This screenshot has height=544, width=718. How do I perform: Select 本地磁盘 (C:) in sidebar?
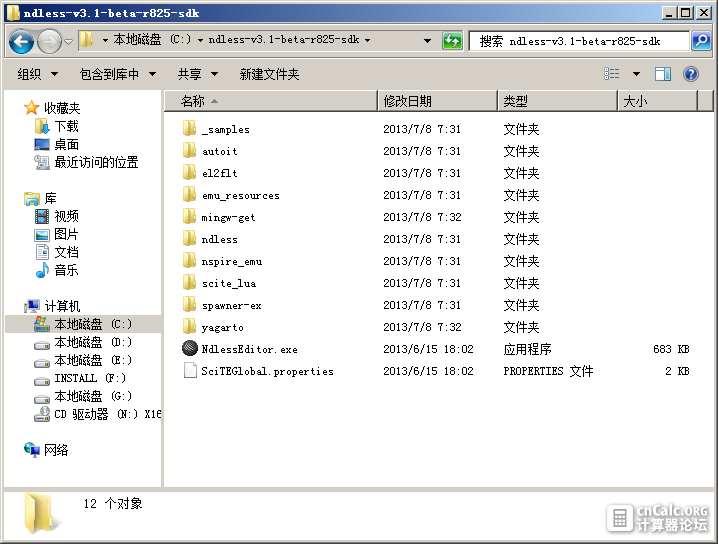pos(83,324)
